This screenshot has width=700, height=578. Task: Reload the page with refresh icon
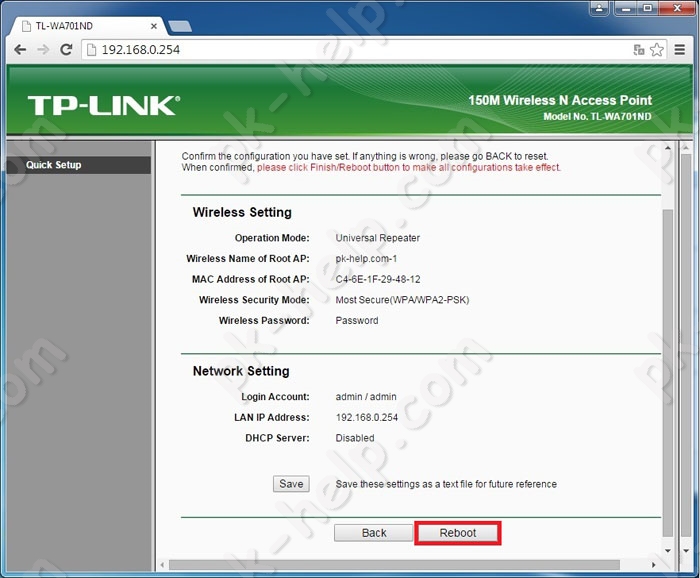pyautogui.click(x=67, y=50)
